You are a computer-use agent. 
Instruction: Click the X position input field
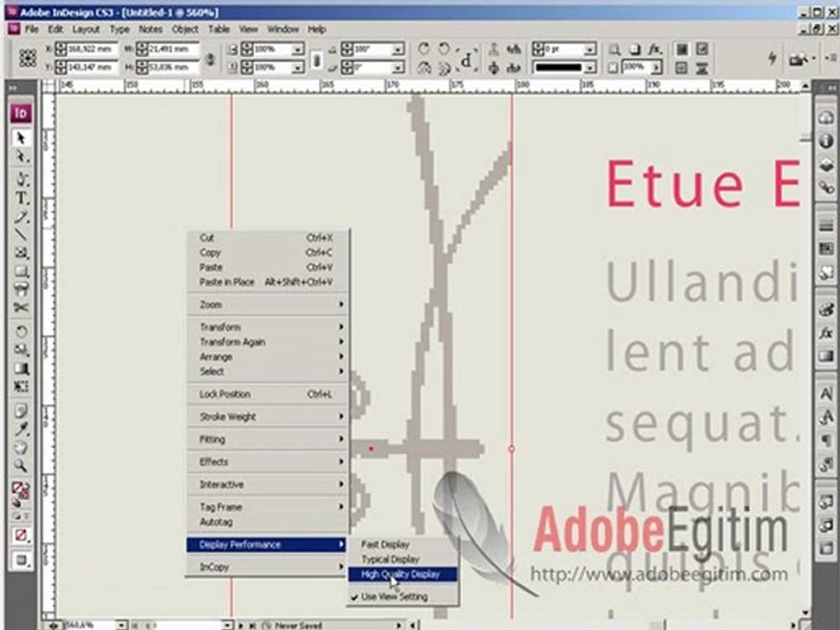click(x=92, y=49)
